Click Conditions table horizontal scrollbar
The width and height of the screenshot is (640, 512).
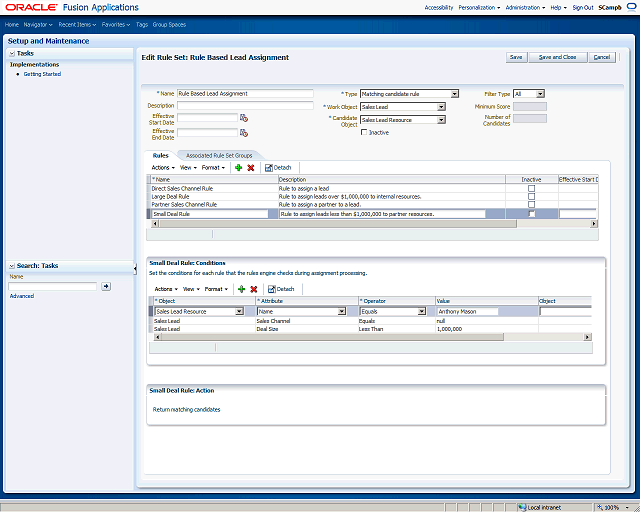[332, 337]
